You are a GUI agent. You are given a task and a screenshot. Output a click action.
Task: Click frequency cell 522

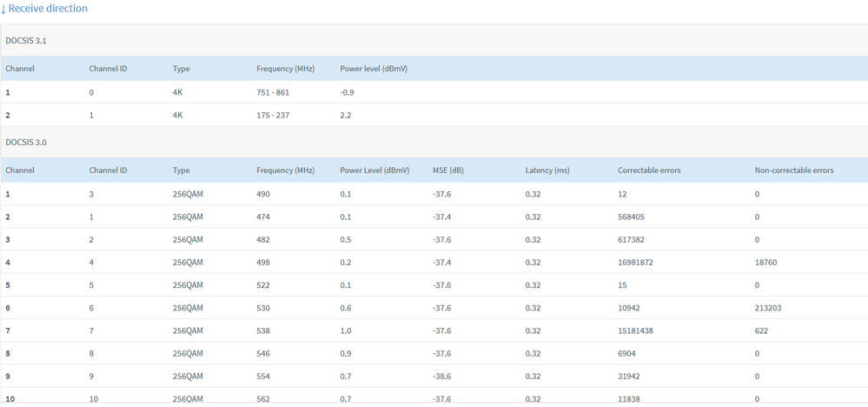[263, 285]
